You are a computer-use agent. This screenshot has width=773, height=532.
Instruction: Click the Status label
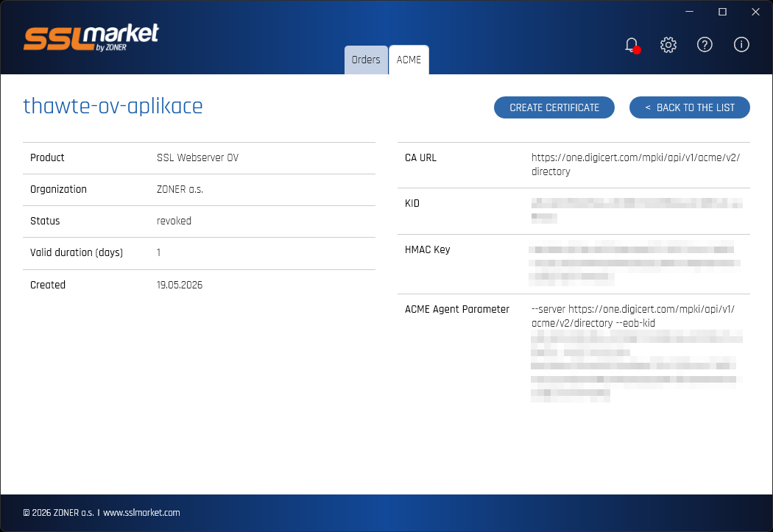click(x=45, y=221)
